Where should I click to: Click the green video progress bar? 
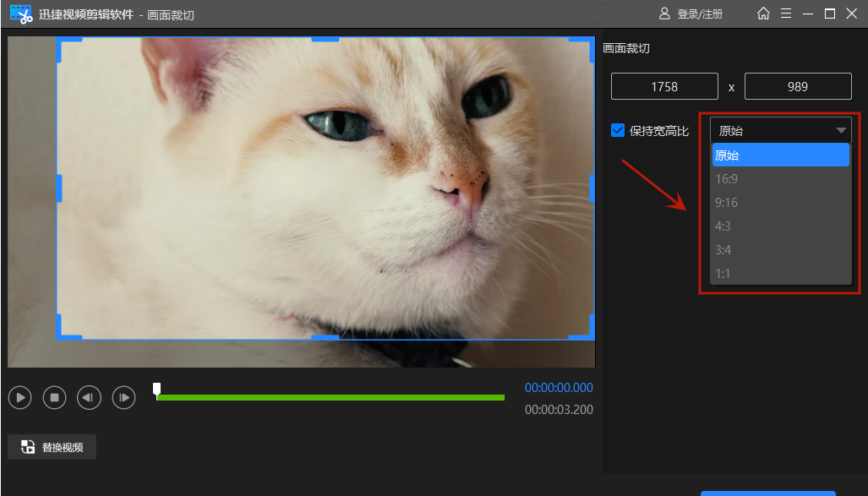pyautogui.click(x=330, y=397)
